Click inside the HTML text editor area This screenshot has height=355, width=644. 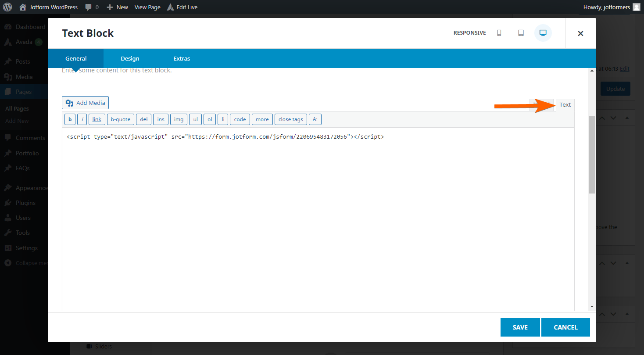coord(318,219)
